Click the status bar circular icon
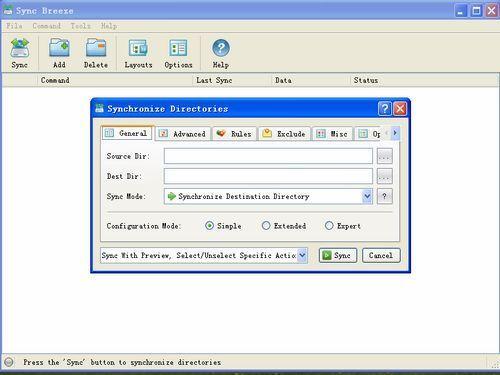500x375 pixels. 9,362
